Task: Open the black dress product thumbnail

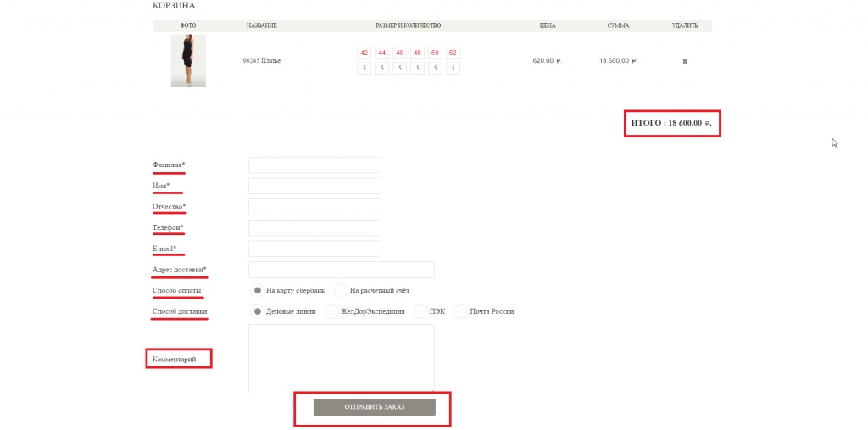Action: click(188, 60)
